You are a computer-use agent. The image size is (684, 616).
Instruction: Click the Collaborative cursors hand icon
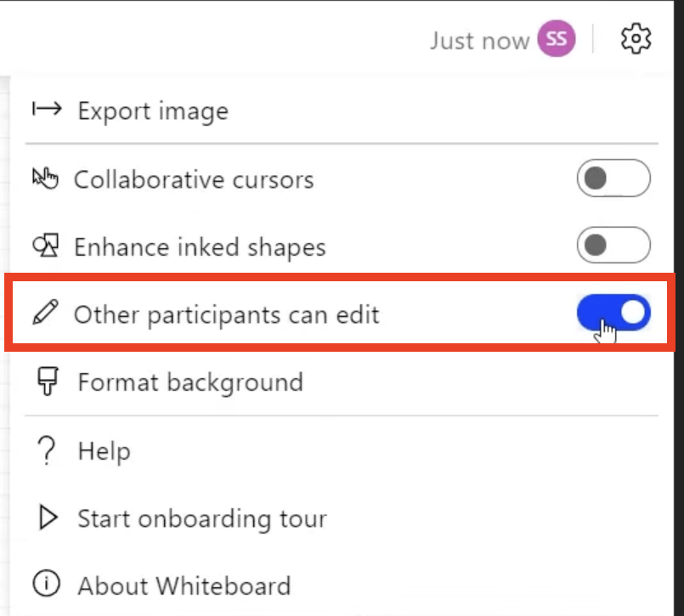tap(45, 178)
